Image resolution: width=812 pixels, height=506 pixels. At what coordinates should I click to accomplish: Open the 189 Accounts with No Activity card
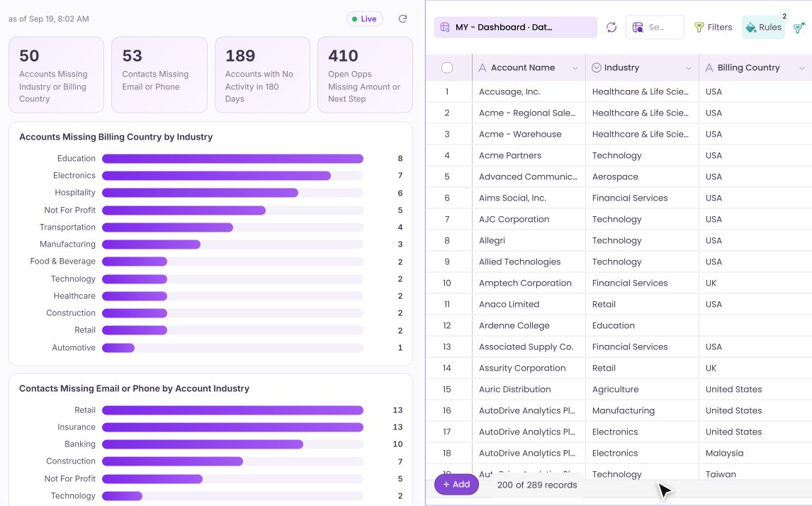pos(263,74)
